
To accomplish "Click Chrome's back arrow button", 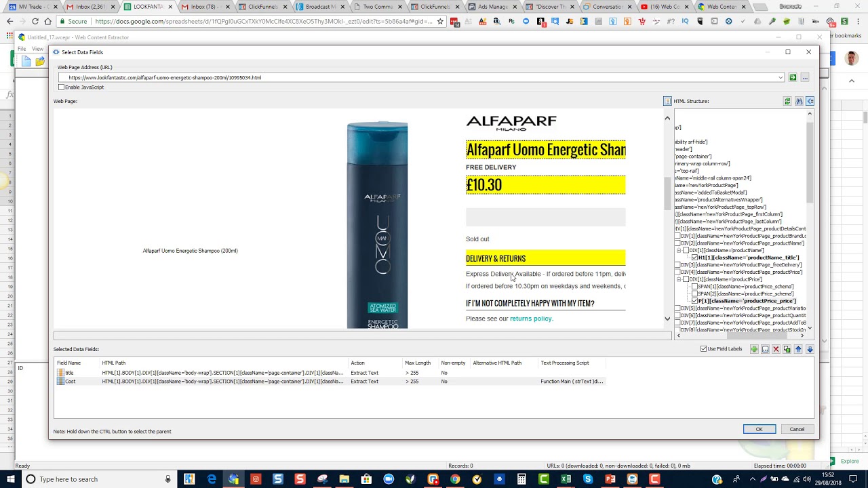I will [9, 21].
